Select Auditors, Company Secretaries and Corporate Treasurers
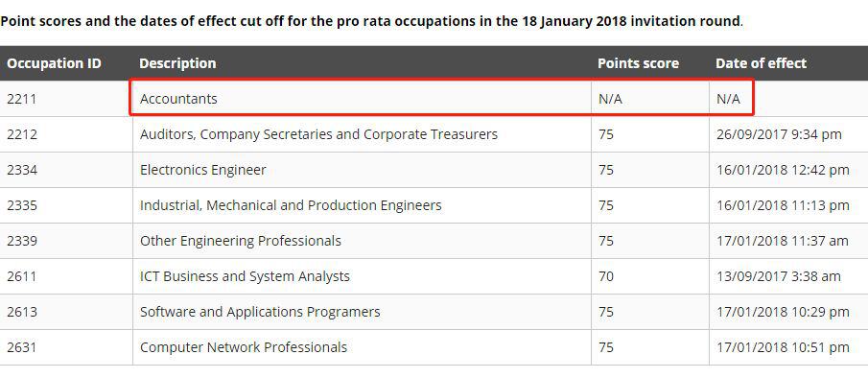The image size is (868, 378). (x=318, y=134)
